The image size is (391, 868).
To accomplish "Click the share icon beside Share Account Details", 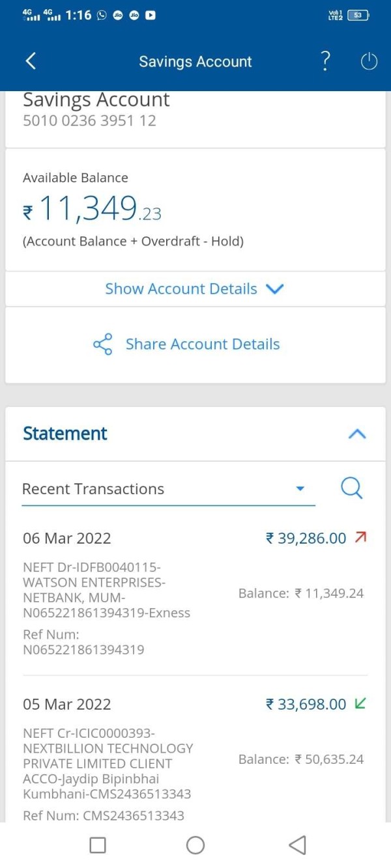I will click(x=102, y=344).
